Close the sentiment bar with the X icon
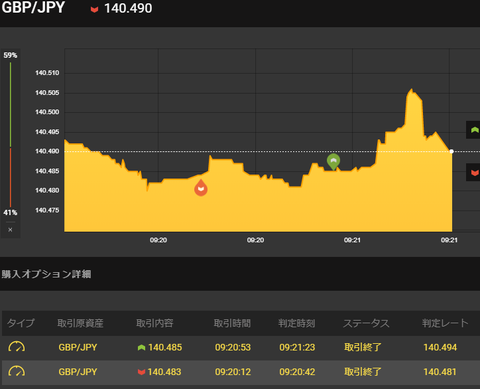Screen dimensions: 480x389 point(10,230)
